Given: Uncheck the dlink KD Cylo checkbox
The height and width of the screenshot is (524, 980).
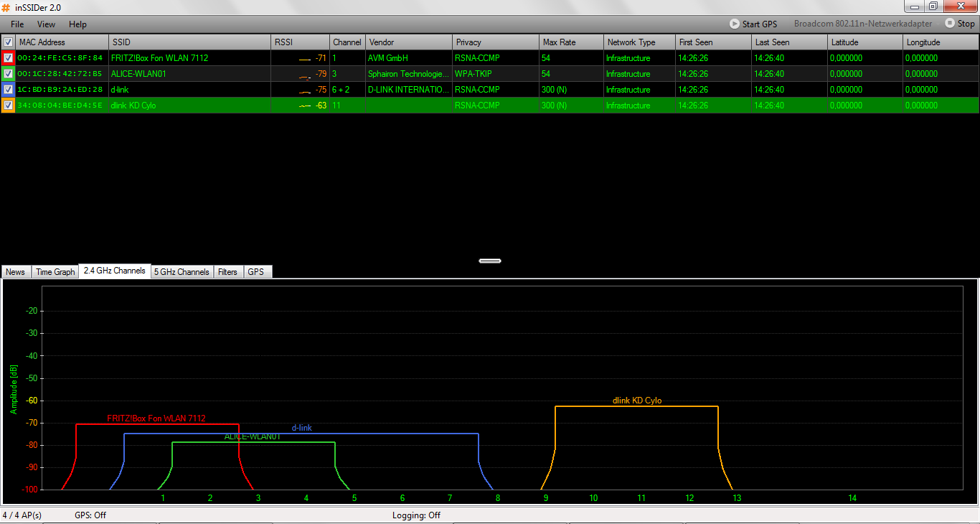Looking at the screenshot, I should tap(8, 105).
